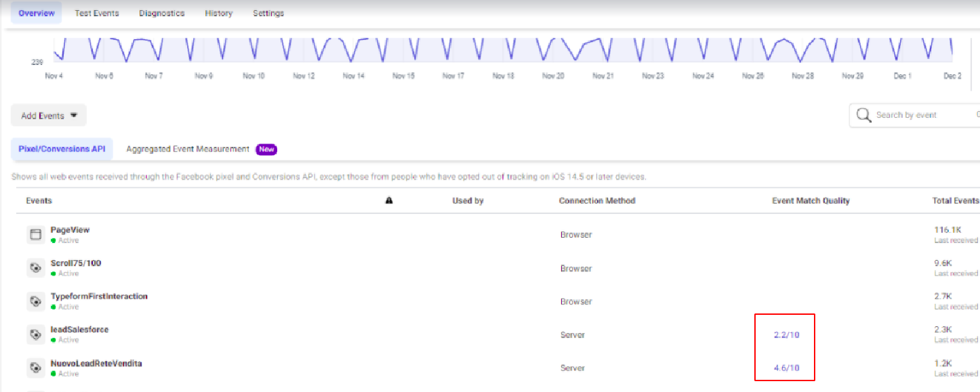
Task: Click the 1.2K total events value
Action: coord(943,364)
